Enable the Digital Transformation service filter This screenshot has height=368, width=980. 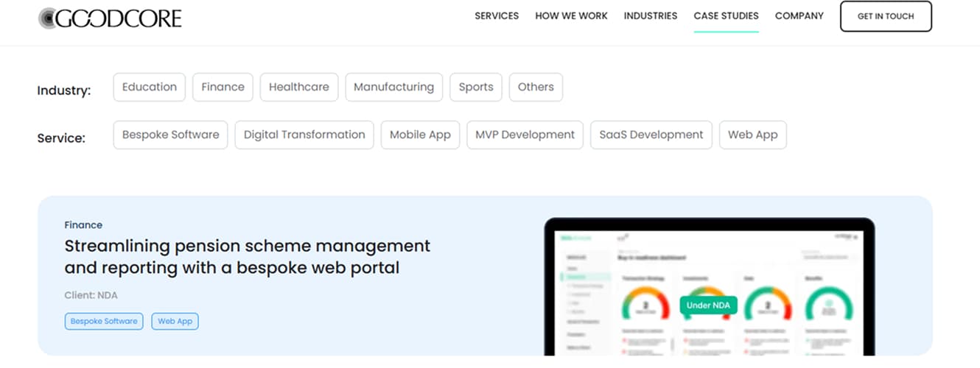click(x=304, y=135)
